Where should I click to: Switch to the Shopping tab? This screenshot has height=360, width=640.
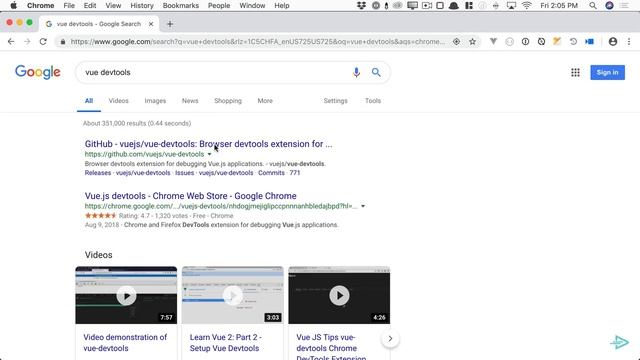(228, 101)
